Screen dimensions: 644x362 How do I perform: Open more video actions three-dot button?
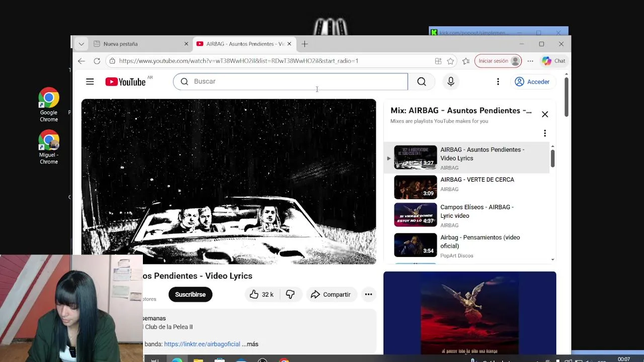point(368,295)
